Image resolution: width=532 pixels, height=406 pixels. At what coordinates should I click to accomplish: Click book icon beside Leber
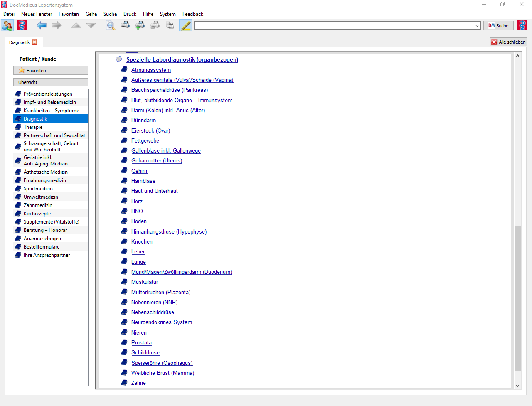click(124, 251)
